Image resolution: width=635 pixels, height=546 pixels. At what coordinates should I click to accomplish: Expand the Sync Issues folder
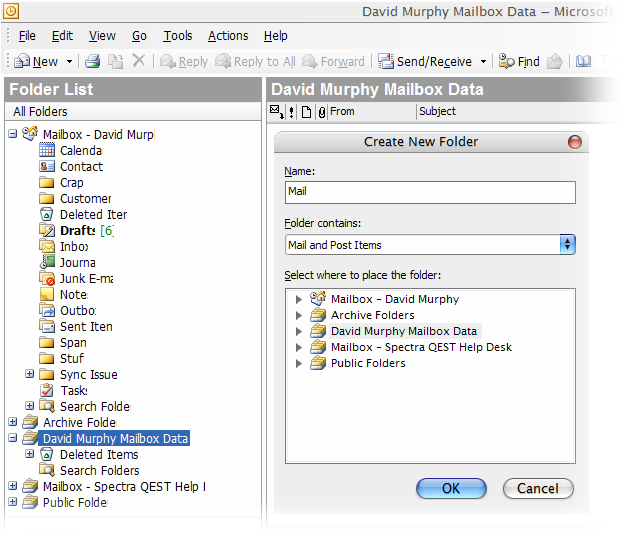[x=30, y=375]
